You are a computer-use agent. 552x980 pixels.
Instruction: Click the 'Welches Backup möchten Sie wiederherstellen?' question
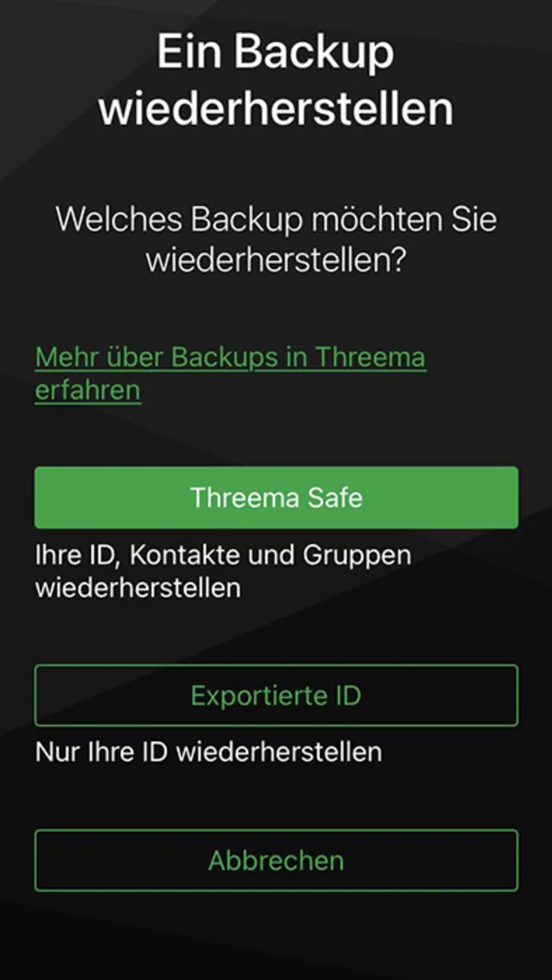click(276, 240)
